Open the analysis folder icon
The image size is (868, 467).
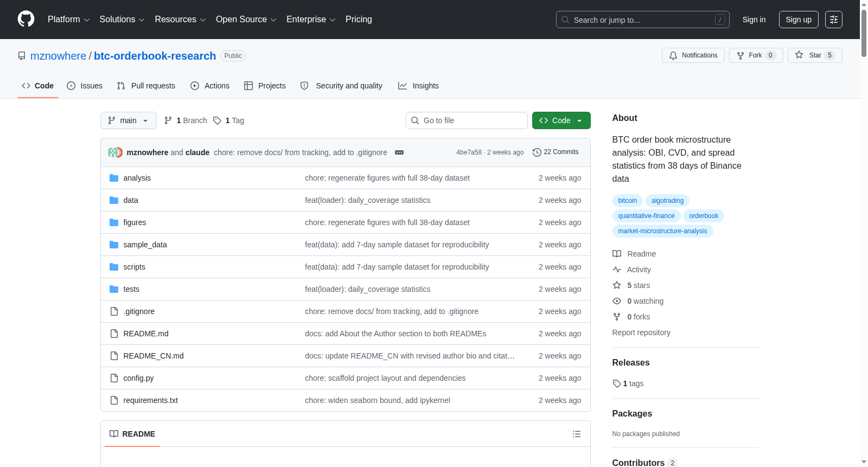[114, 178]
